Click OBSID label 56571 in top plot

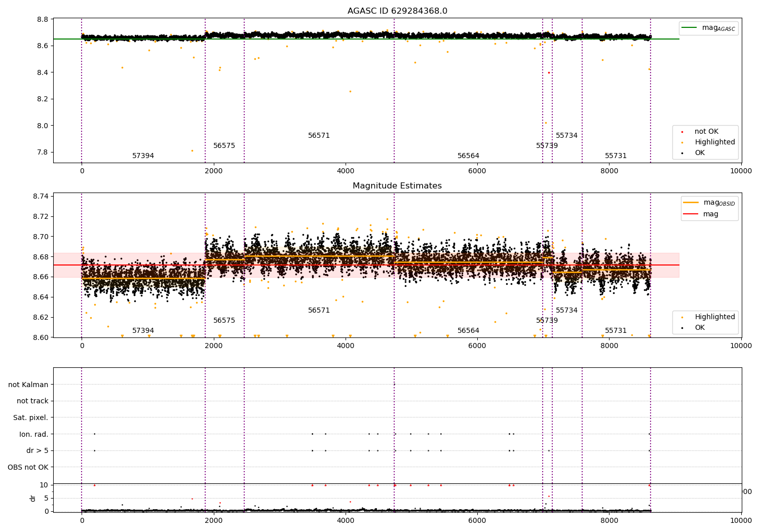[x=319, y=136]
